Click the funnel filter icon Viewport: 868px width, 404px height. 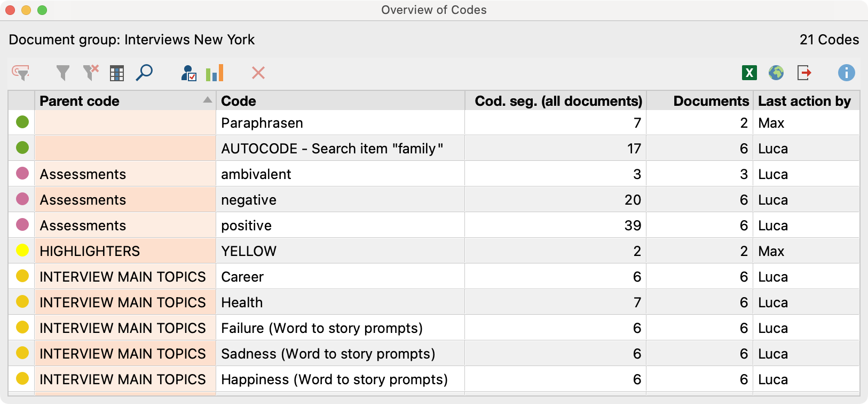pos(63,73)
